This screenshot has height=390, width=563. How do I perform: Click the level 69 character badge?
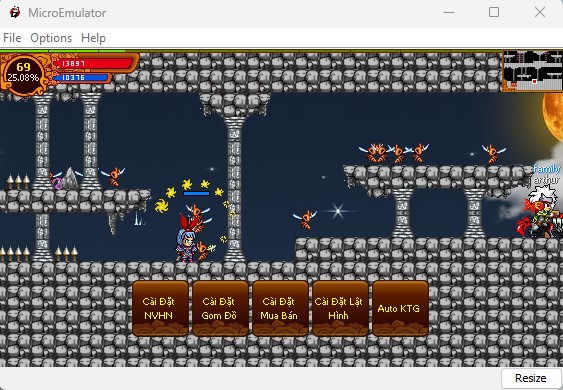click(x=23, y=74)
